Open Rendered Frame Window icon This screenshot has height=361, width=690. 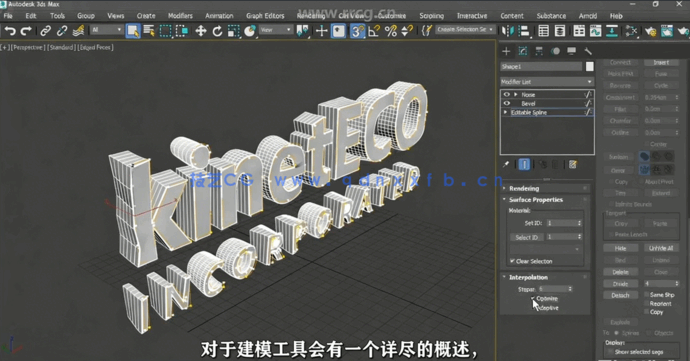pyautogui.click(x=667, y=31)
